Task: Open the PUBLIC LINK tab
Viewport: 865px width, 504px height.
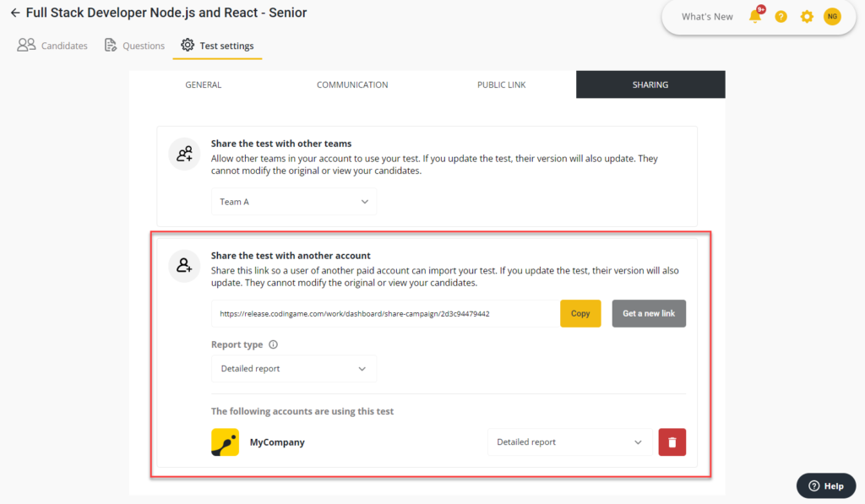Action: (x=501, y=84)
